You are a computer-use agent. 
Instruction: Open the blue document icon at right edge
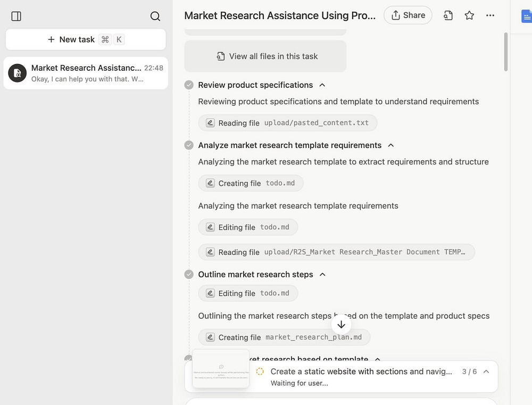(x=526, y=16)
